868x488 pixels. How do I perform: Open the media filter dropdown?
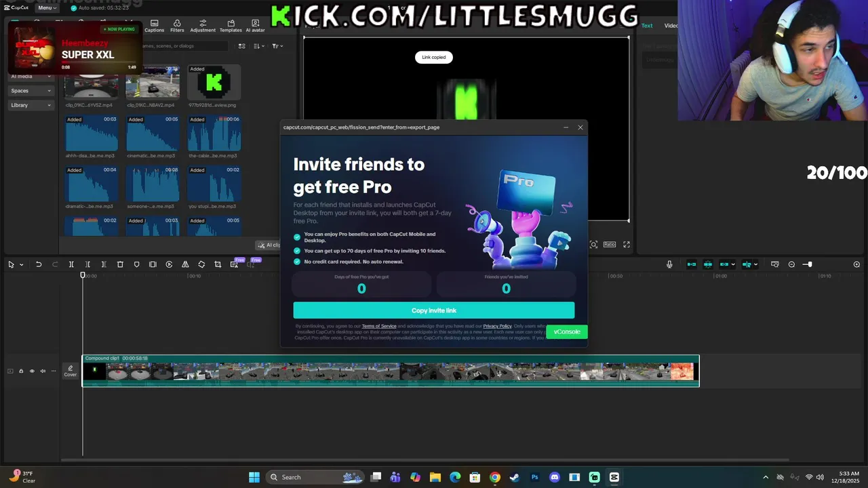[x=277, y=46]
